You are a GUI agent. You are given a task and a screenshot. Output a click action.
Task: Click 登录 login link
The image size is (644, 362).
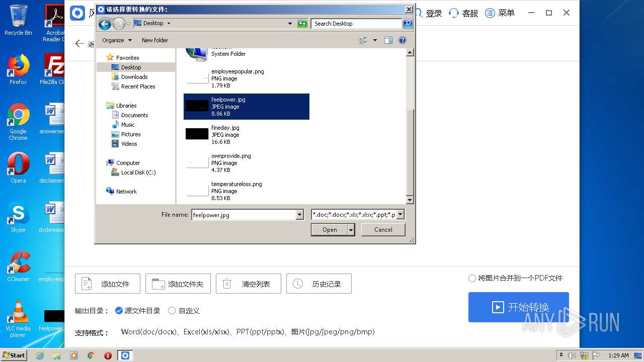click(433, 13)
